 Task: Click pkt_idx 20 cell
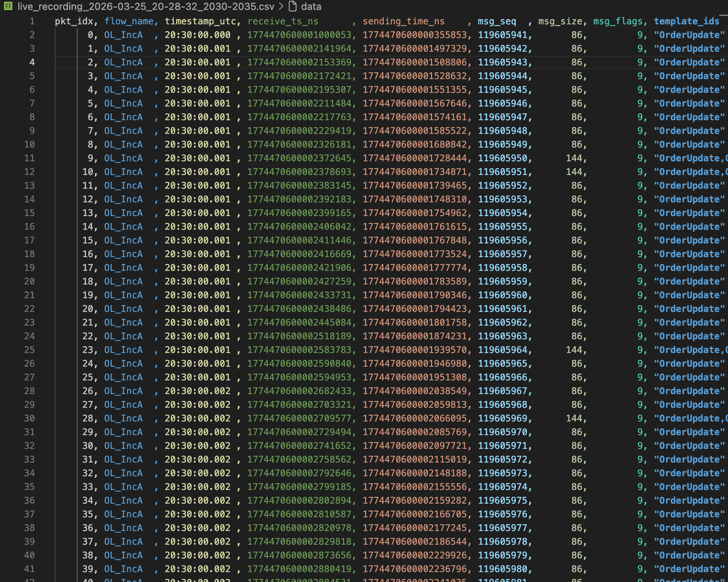(88, 309)
